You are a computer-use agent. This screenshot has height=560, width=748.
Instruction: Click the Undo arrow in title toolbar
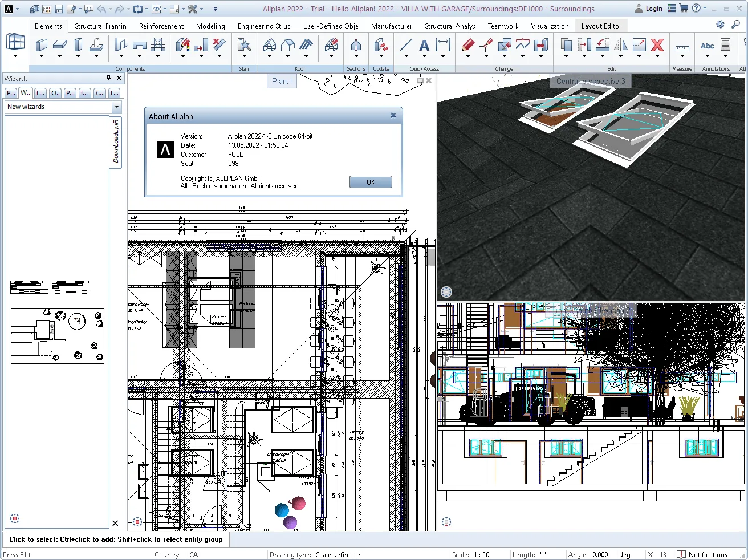[101, 9]
